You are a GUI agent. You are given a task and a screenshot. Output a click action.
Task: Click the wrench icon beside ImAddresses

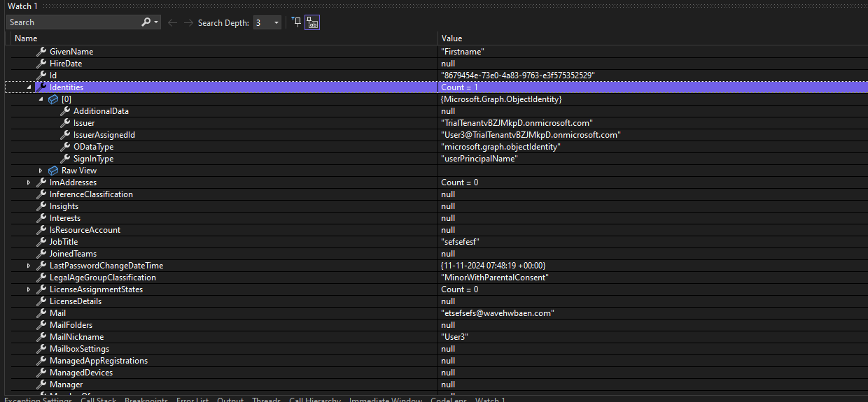pos(41,182)
